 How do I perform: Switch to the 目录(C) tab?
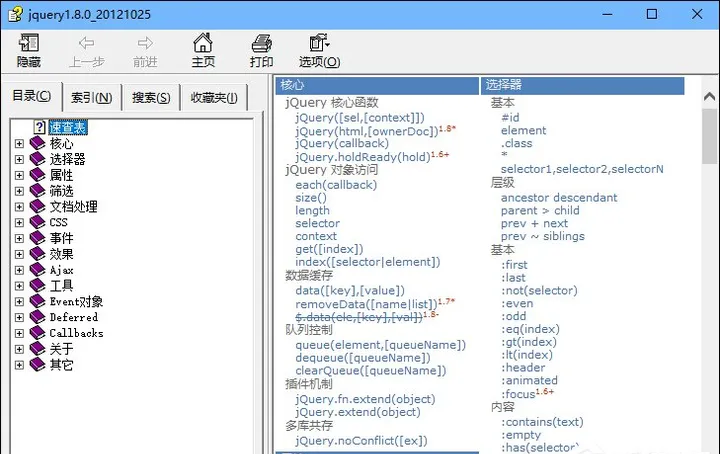point(32,96)
